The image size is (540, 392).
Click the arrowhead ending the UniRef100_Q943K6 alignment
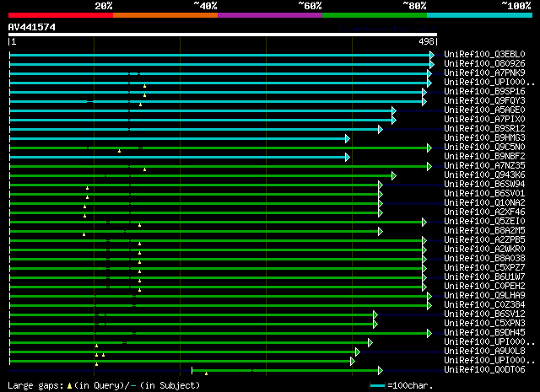394,176
